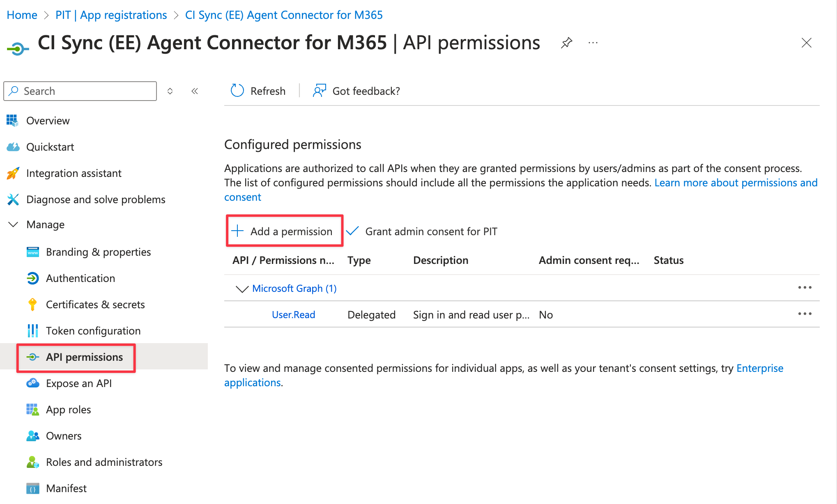Open Overview in the sidebar
Image resolution: width=837 pixels, height=504 pixels.
click(x=48, y=121)
